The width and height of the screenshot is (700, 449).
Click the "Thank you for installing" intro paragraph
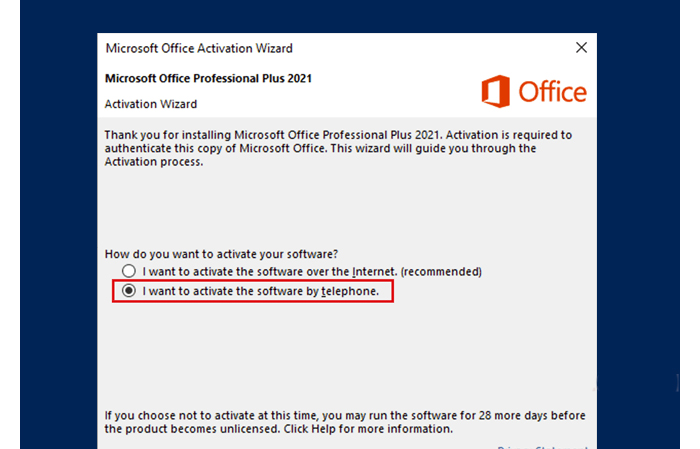tap(338, 148)
